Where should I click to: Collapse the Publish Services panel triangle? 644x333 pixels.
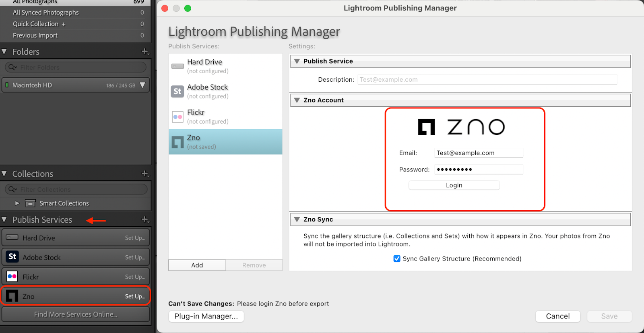tap(4, 219)
